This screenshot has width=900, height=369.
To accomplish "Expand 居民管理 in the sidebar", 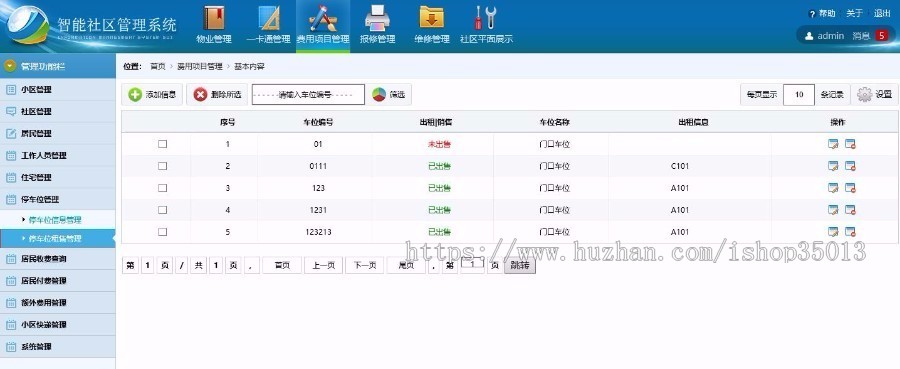I will (57, 133).
